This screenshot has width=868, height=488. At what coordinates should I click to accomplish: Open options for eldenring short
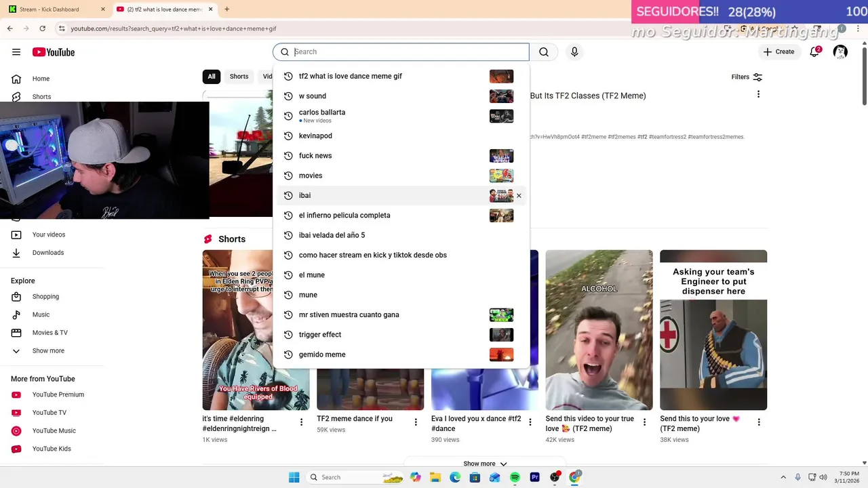click(x=302, y=422)
